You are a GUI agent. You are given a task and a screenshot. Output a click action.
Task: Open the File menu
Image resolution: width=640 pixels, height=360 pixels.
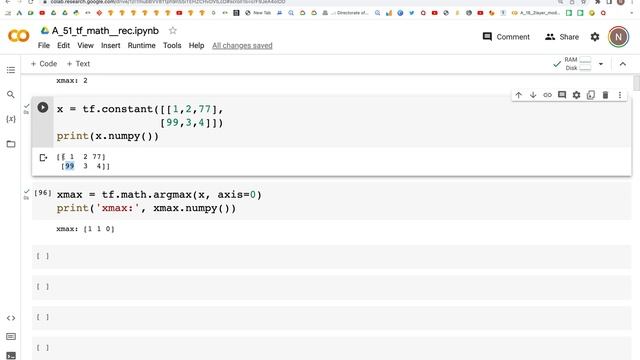point(44,45)
